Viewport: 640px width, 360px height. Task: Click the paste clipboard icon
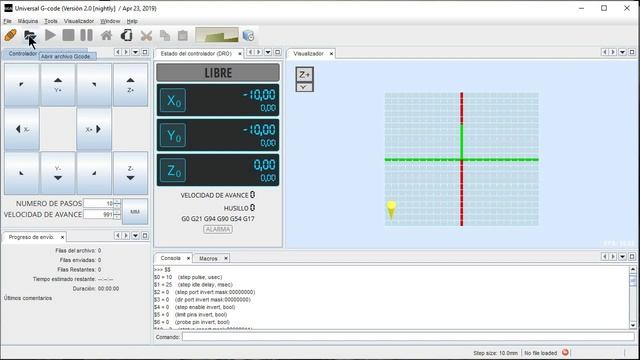(183, 36)
